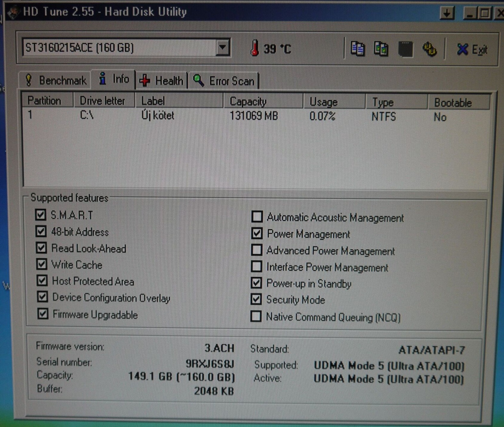Open the ST3160215ACE drive dropdown
The image size is (504, 427).
223,48
